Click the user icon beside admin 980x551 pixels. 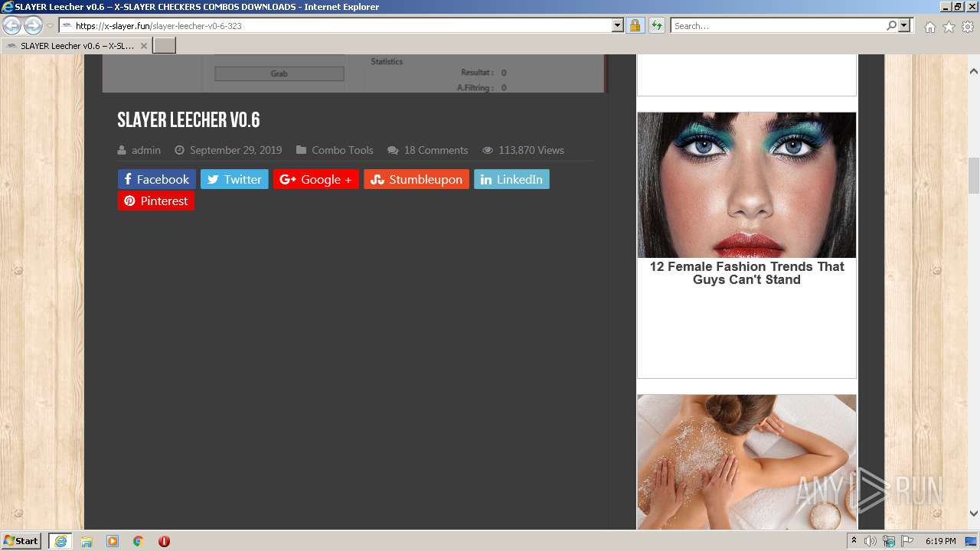(122, 150)
